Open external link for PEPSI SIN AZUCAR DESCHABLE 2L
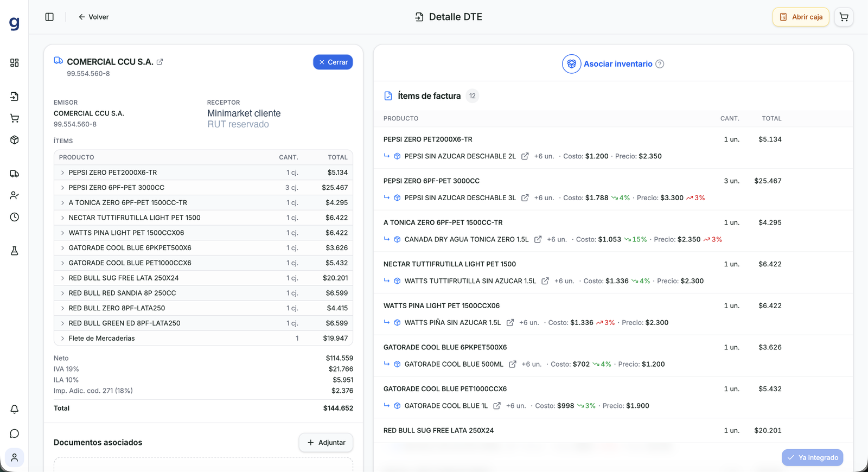This screenshot has width=868, height=472. 525,156
